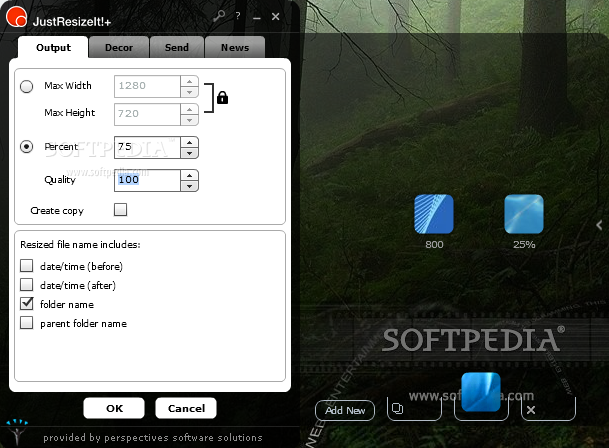Switch to the Decor tab

coord(119,47)
